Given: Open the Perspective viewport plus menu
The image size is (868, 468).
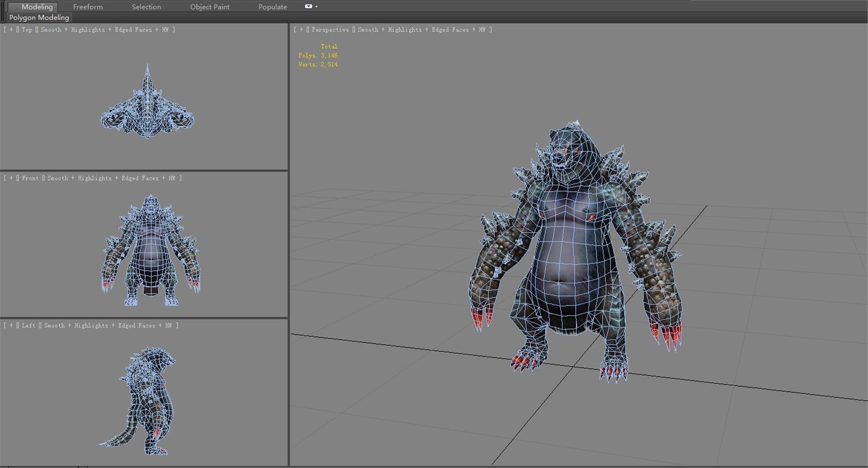Looking at the screenshot, I should [302, 29].
